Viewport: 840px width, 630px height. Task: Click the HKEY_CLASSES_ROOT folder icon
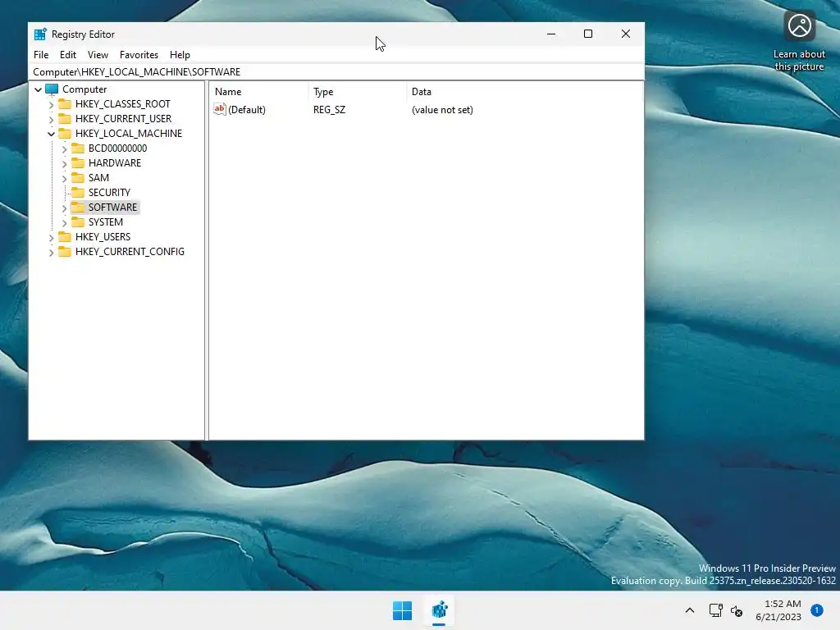point(65,104)
